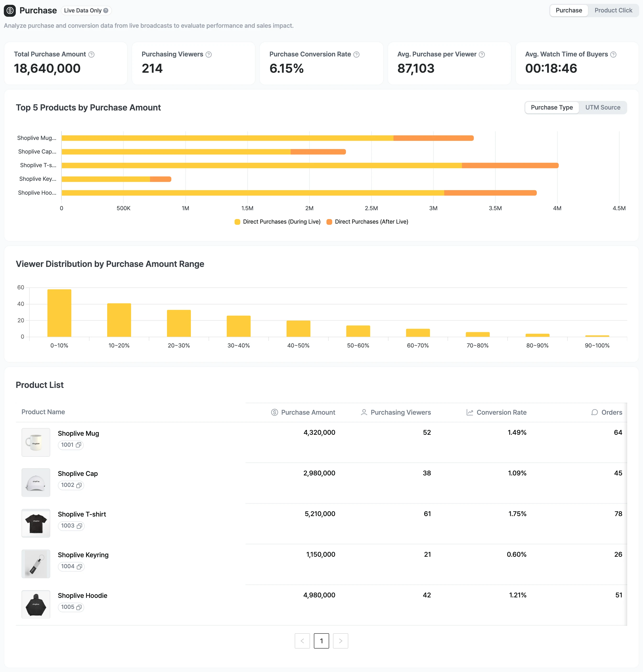Click the Shoplive T-shirt product thumbnail
643x672 pixels.
pos(36,523)
